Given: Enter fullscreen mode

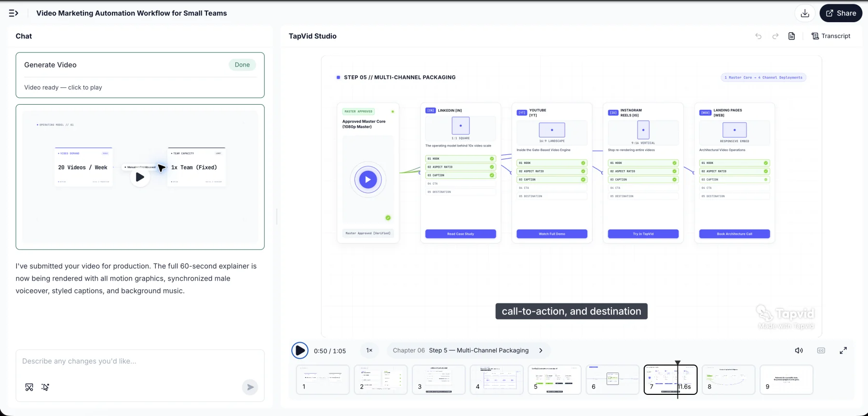Looking at the screenshot, I should point(843,350).
